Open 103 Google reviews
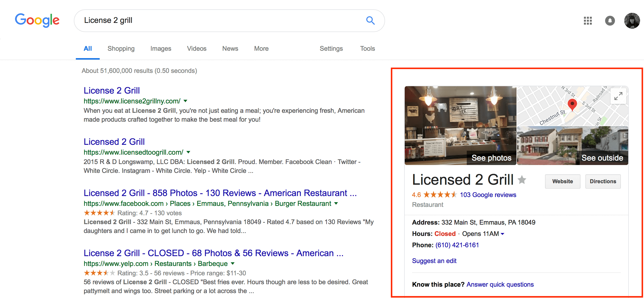 coord(488,195)
